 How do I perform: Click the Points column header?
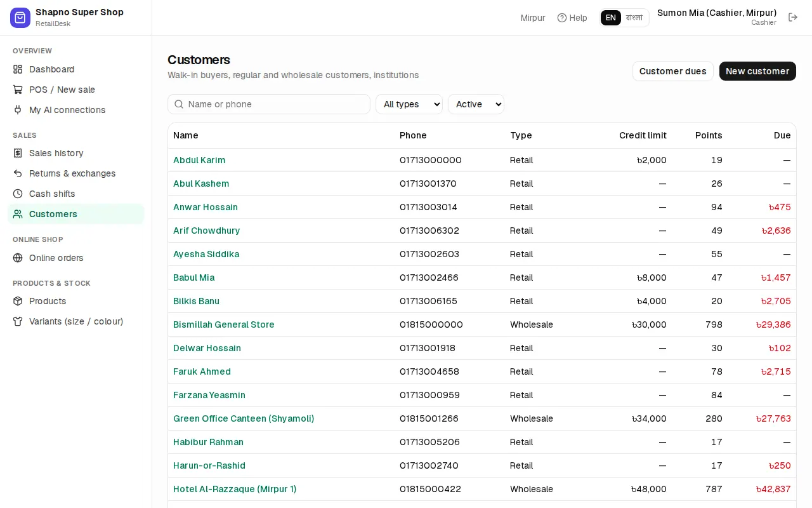point(709,135)
